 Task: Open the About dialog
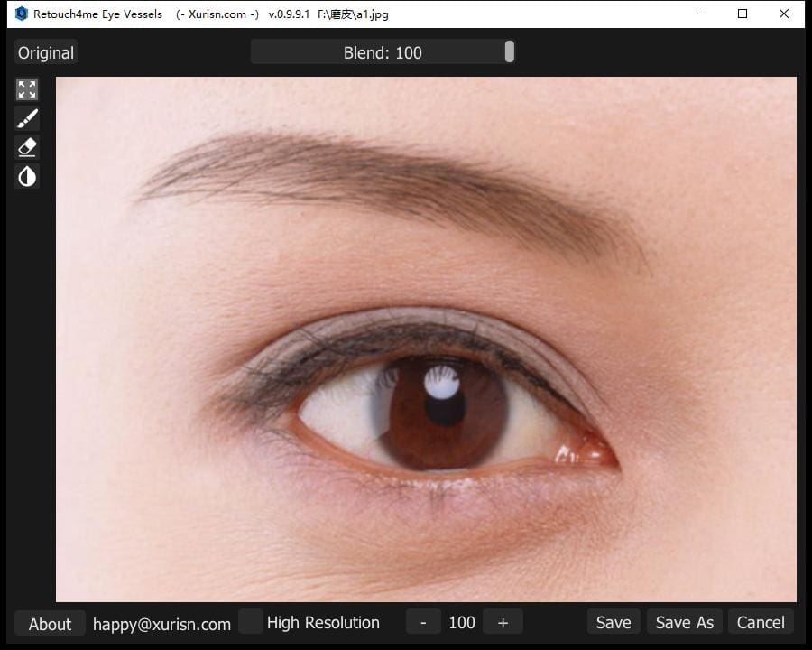(x=50, y=624)
